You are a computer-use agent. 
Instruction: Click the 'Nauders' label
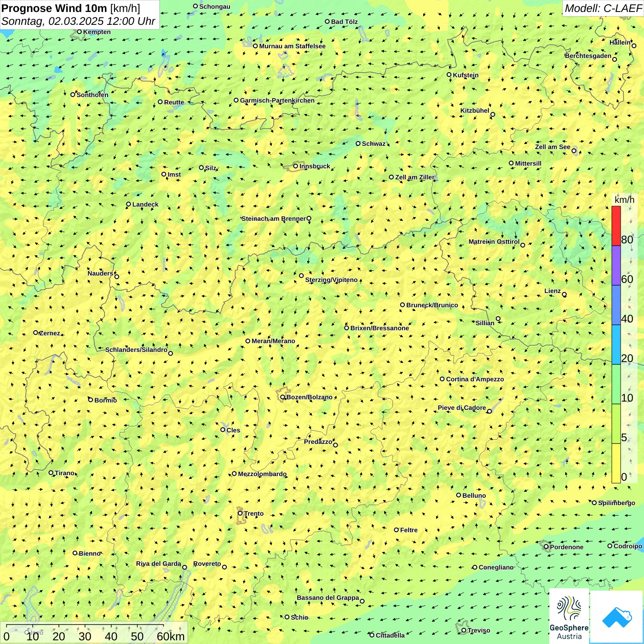(x=100, y=273)
